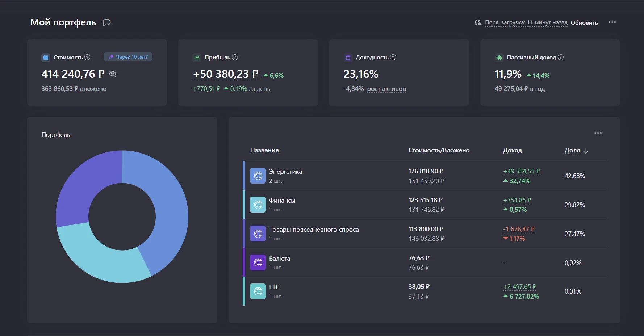Click the piggy bank icon beside Пассивный доход
This screenshot has height=336, width=644.
[x=499, y=57]
